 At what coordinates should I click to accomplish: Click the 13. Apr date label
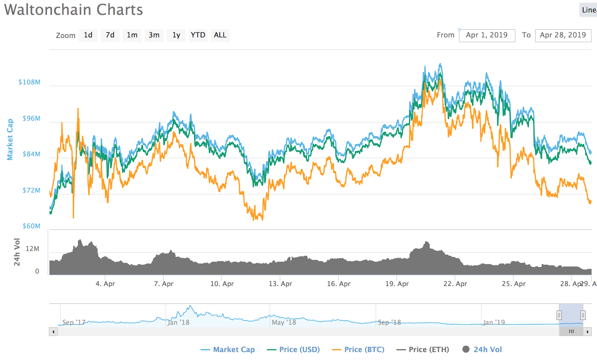click(280, 284)
